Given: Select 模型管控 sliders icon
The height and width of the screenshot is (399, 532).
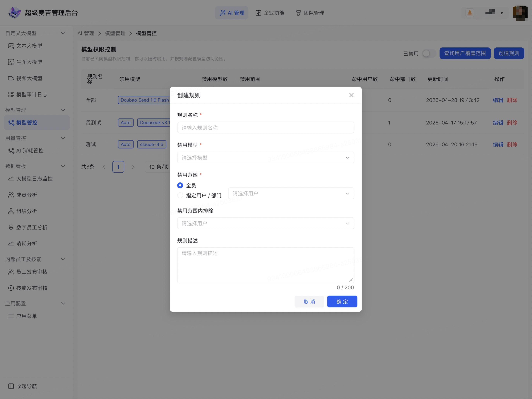Looking at the screenshot, I should tap(11, 123).
